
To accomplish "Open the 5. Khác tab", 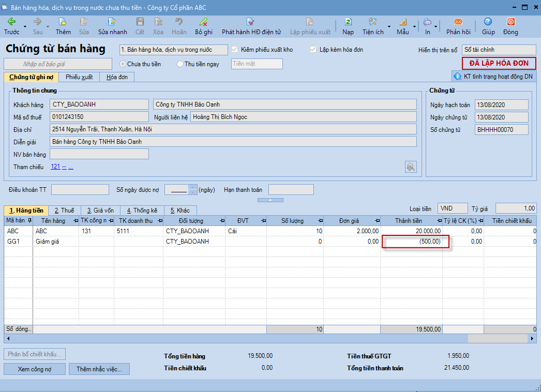I will (180, 210).
